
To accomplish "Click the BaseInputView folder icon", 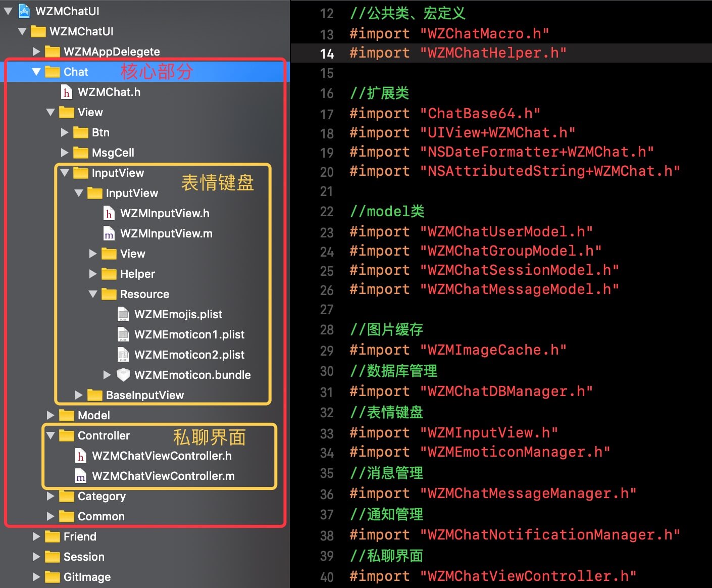I will tap(95, 395).
